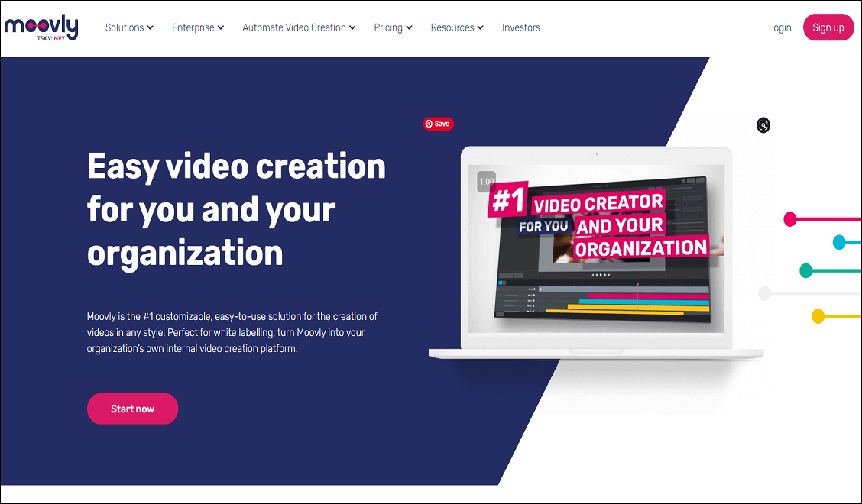Expand the Resources dropdown
This screenshot has height=504, width=862.
tap(456, 27)
